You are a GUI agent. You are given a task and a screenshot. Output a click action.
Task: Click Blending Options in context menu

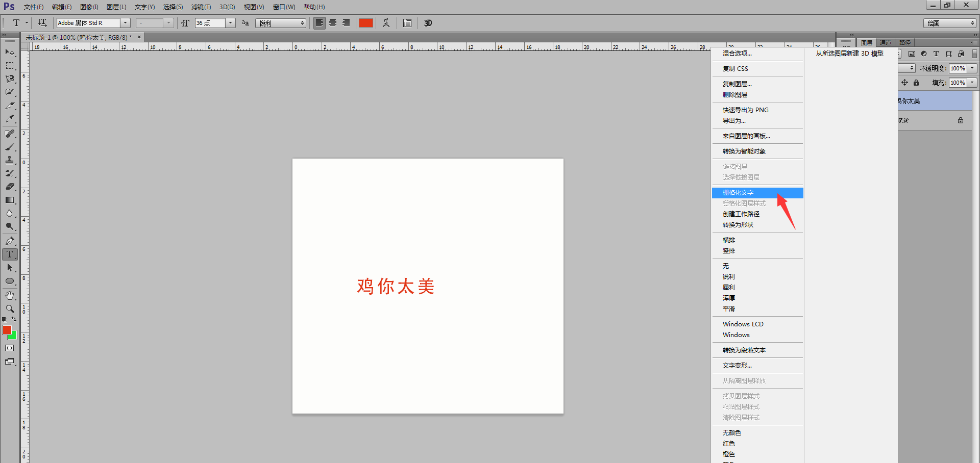pos(757,54)
